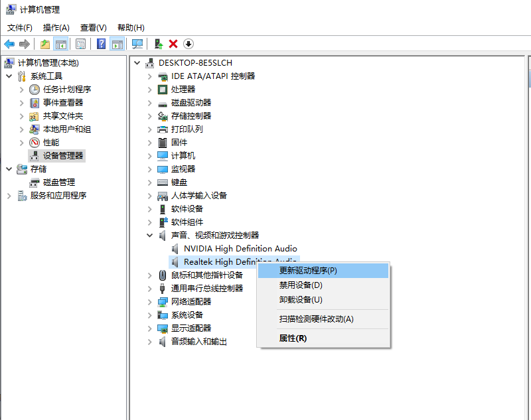Open the 查看(V) menu
531x420 pixels.
(93, 28)
